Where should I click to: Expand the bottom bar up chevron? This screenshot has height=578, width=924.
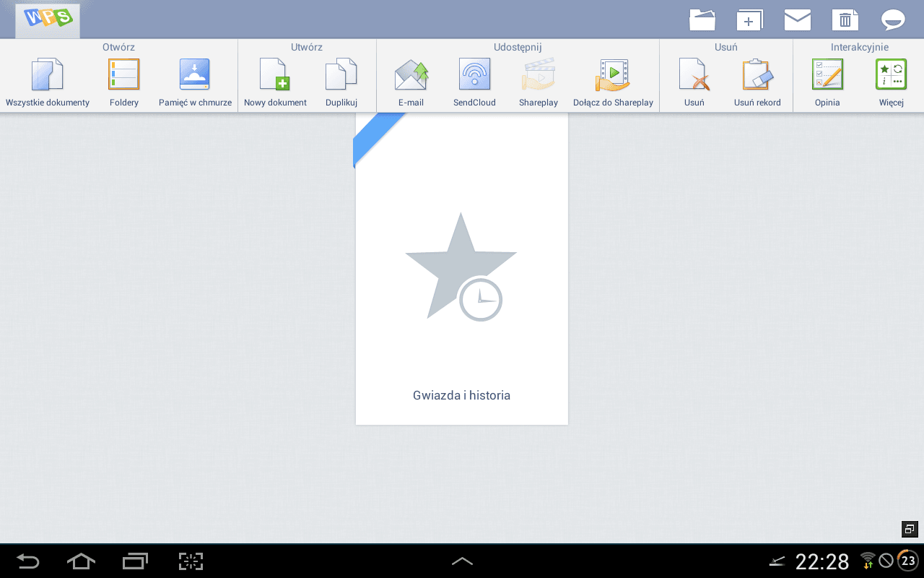click(462, 561)
